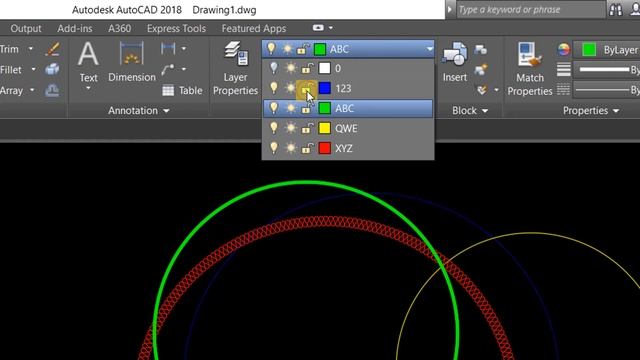Open the leader type dropdown arrow

click(184, 69)
